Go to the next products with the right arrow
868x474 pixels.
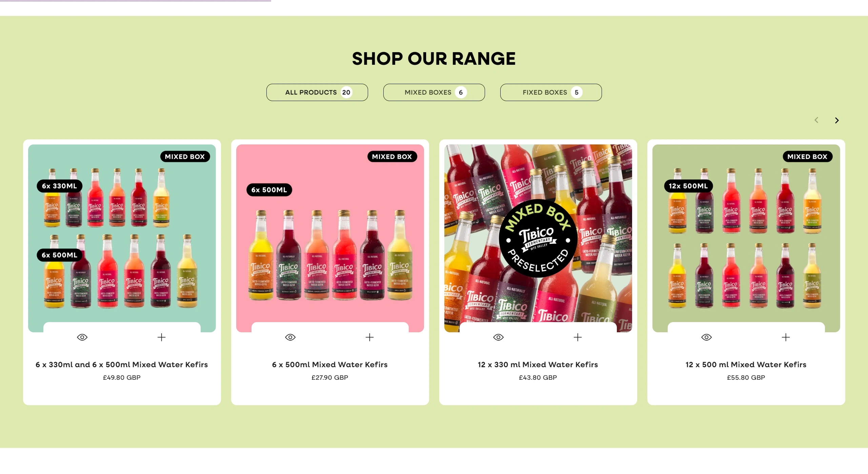tap(837, 120)
